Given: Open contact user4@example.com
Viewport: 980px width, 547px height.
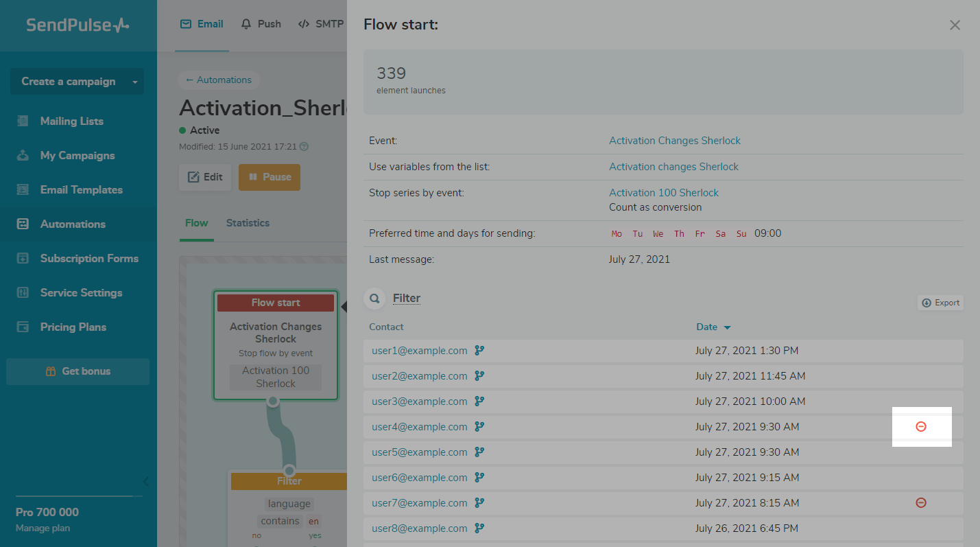Looking at the screenshot, I should (x=420, y=427).
